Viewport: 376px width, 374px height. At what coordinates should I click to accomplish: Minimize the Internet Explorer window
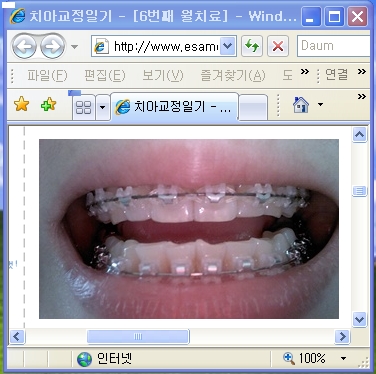311,16
